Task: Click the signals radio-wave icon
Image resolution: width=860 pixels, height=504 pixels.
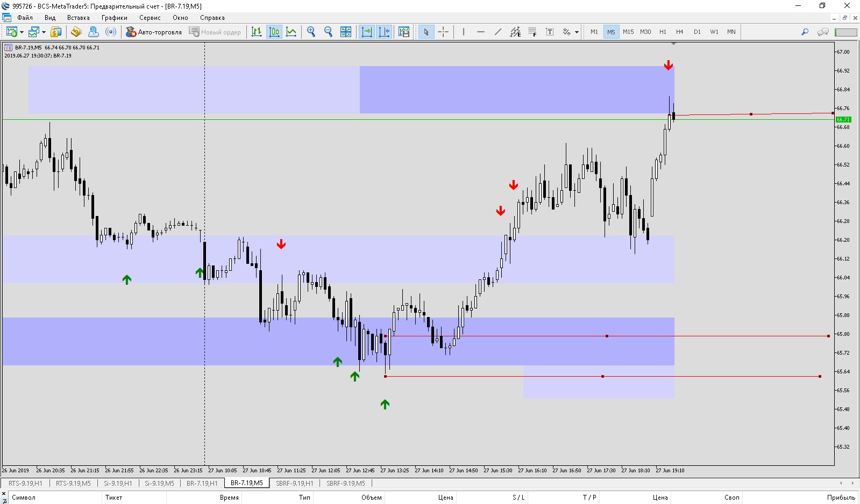Action: 111,32
